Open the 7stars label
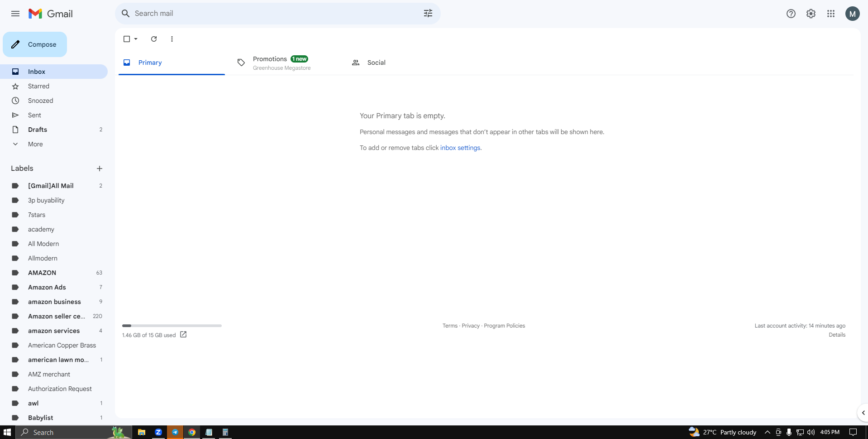 [x=54, y=215]
